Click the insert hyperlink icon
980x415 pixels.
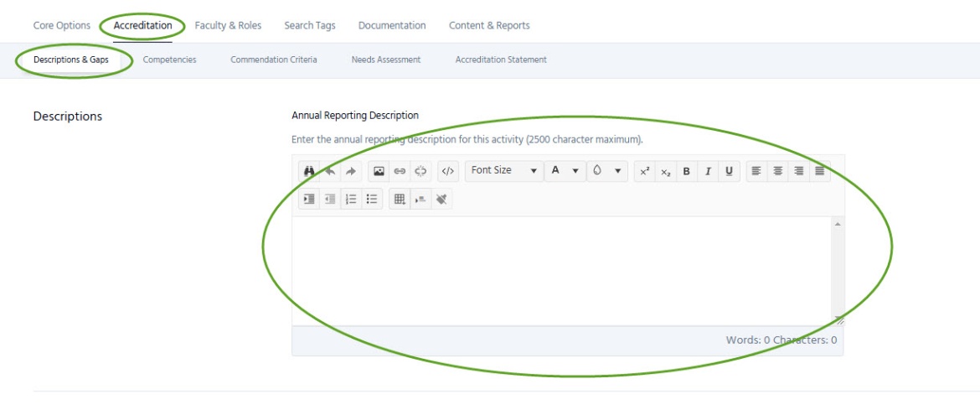pyautogui.click(x=400, y=171)
